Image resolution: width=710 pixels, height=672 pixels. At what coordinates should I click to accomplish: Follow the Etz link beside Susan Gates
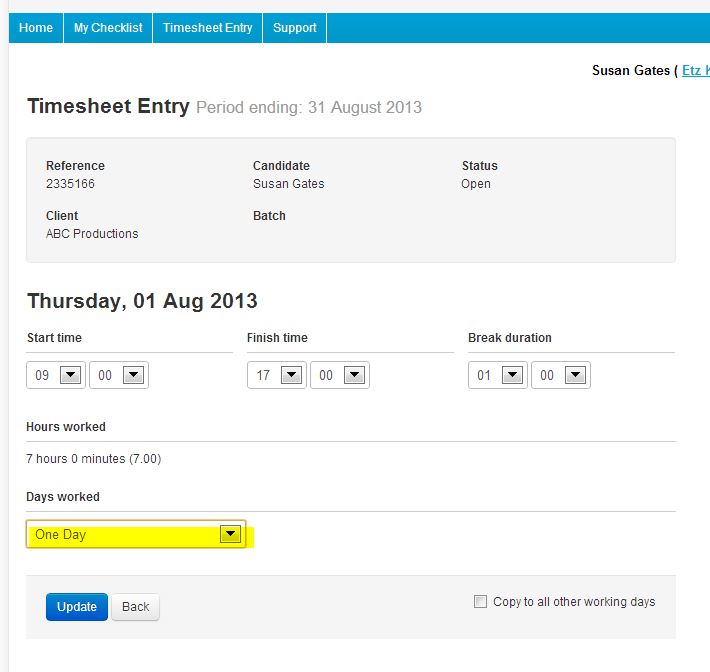click(696, 71)
